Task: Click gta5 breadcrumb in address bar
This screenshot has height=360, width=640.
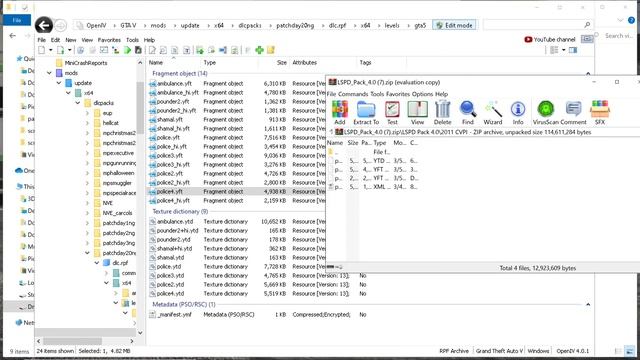Action: click(420, 25)
